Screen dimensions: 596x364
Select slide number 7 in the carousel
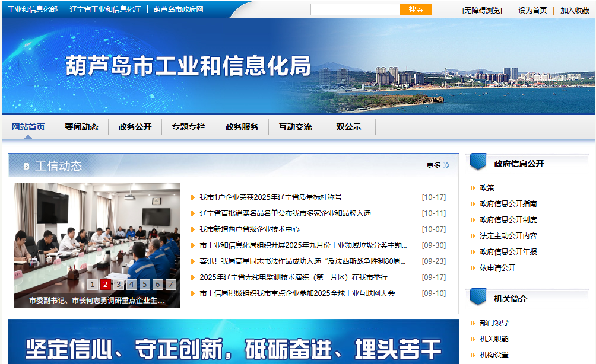click(171, 285)
